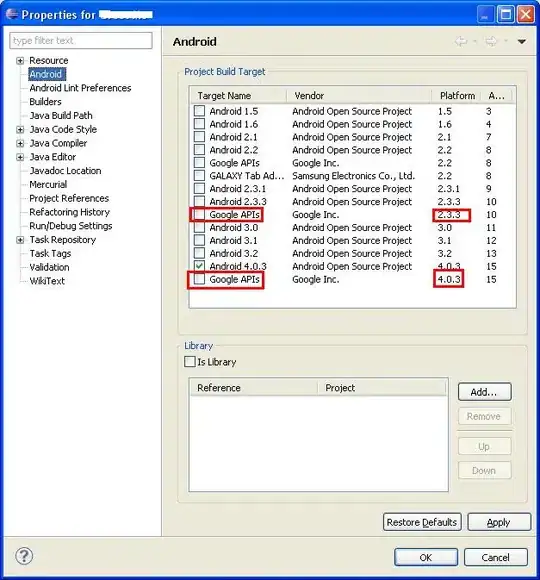Open Android Lint Preferences page

click(80, 88)
